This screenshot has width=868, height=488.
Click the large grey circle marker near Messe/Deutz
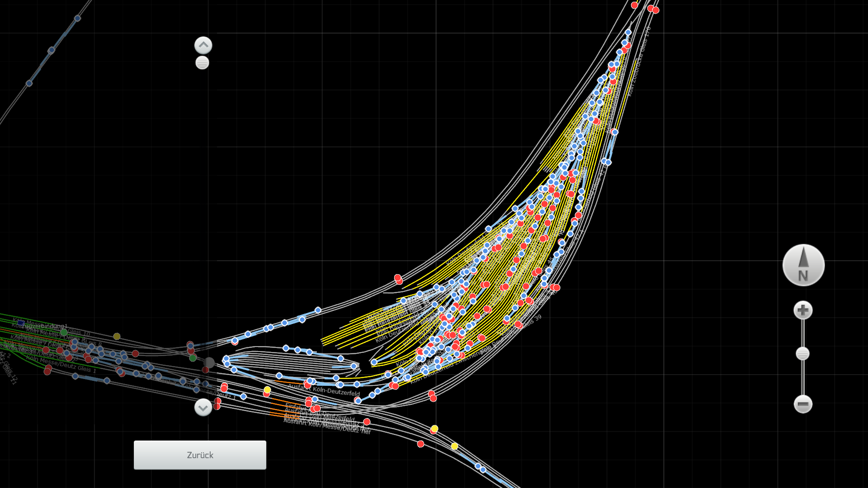[209, 362]
